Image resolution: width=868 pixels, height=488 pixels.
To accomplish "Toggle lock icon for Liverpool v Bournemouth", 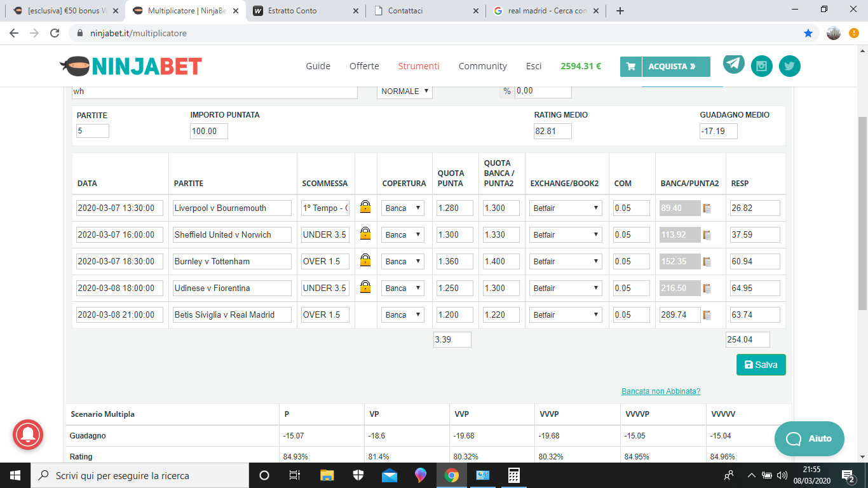I will pos(365,207).
